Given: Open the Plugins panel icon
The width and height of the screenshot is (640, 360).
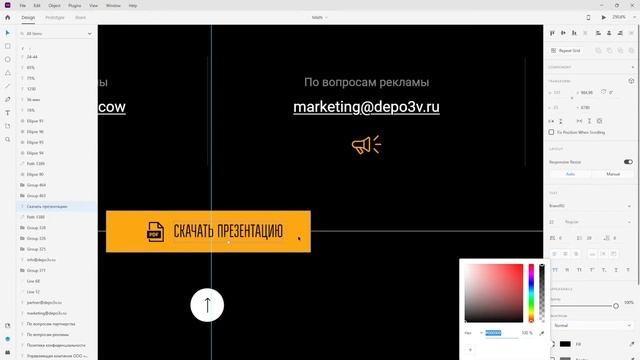Looking at the screenshot, I should pos(7,352).
